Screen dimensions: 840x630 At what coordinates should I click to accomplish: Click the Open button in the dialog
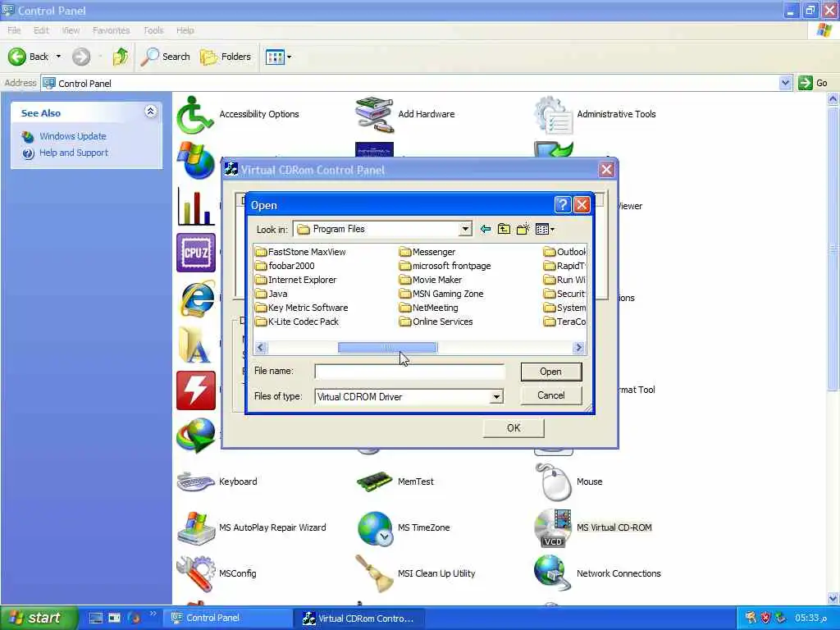(550, 372)
